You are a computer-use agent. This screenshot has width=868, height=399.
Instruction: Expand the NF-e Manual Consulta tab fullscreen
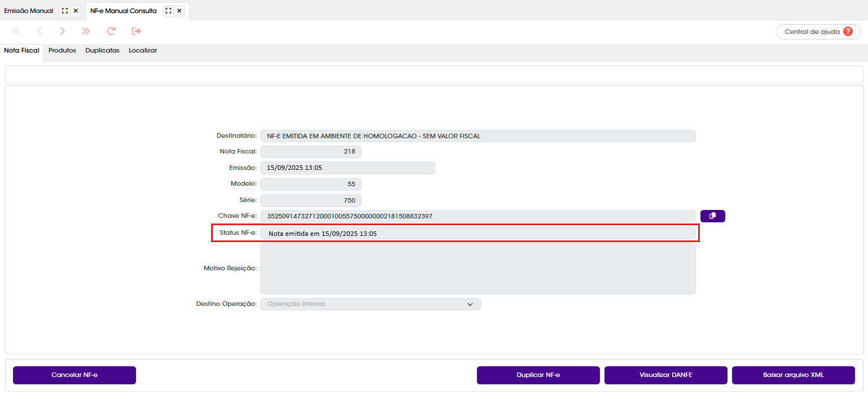[168, 11]
